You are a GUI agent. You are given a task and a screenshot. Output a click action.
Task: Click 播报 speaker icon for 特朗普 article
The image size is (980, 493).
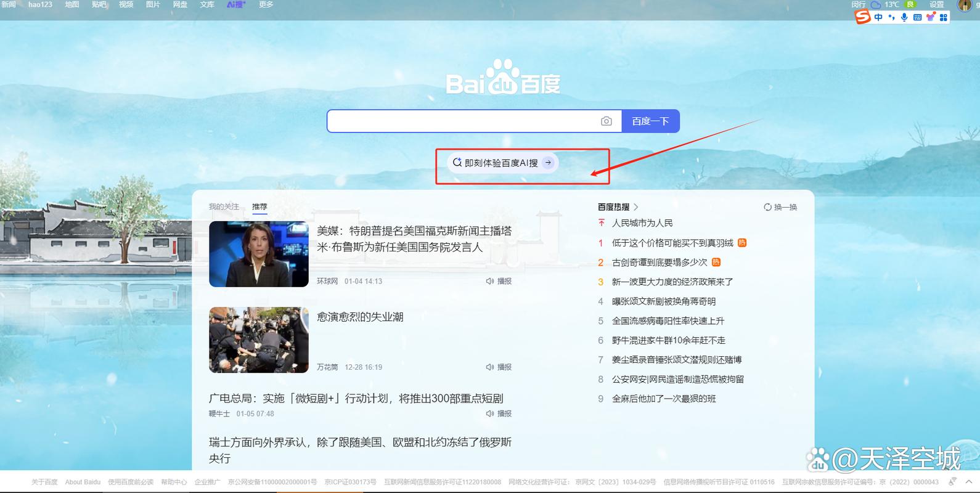tap(489, 281)
